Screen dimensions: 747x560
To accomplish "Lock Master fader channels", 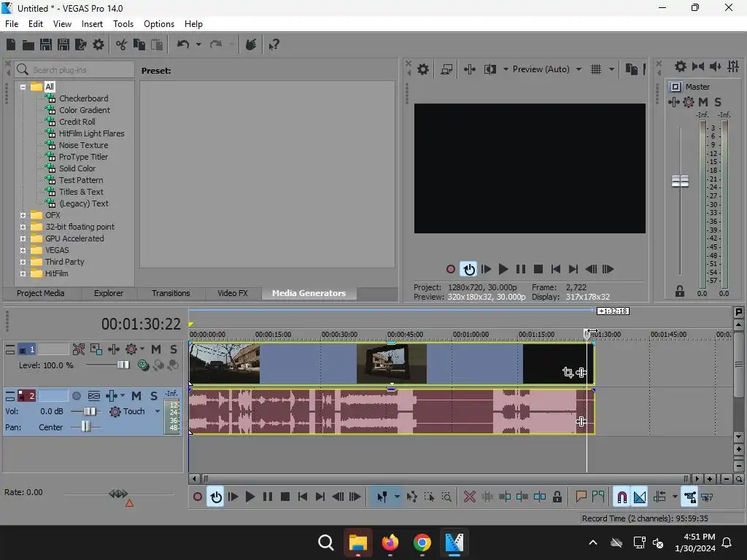I will pyautogui.click(x=680, y=291).
